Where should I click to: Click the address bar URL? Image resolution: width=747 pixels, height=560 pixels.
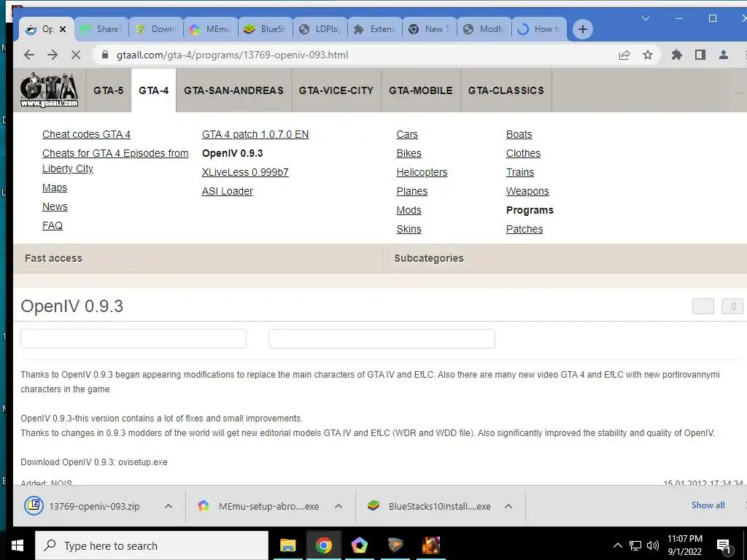coord(233,55)
